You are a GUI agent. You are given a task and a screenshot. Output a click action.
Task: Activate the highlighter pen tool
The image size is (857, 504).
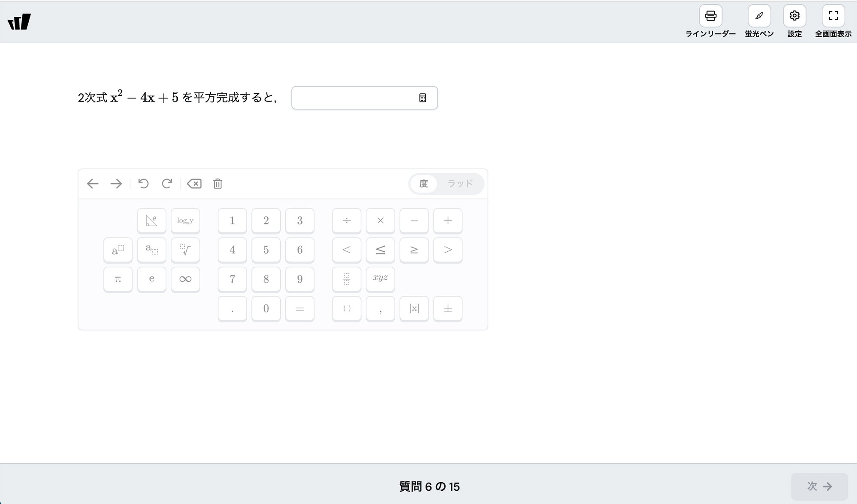click(759, 16)
